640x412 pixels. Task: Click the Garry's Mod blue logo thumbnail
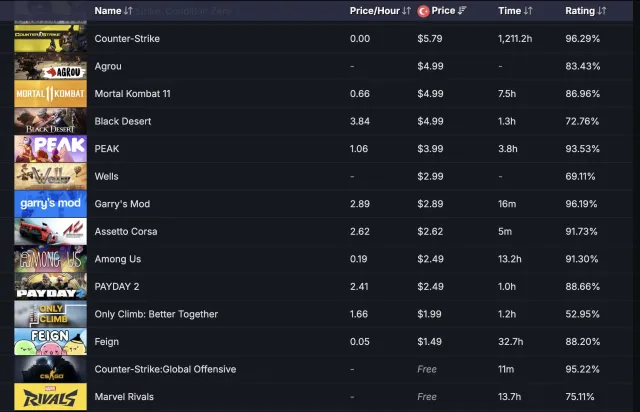click(51, 204)
